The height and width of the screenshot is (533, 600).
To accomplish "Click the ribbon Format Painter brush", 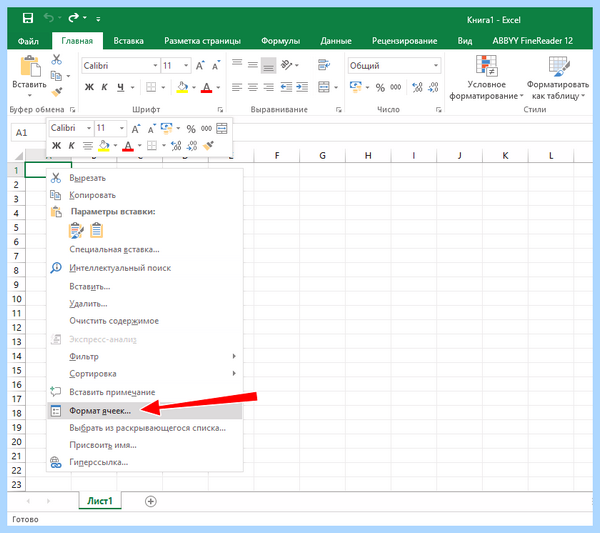I will coord(57,92).
